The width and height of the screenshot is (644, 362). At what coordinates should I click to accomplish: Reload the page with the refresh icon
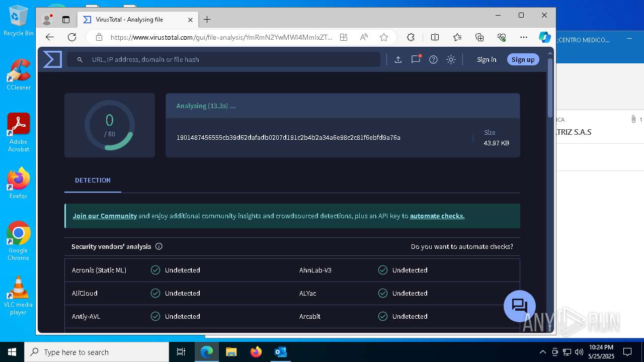pyautogui.click(x=72, y=37)
